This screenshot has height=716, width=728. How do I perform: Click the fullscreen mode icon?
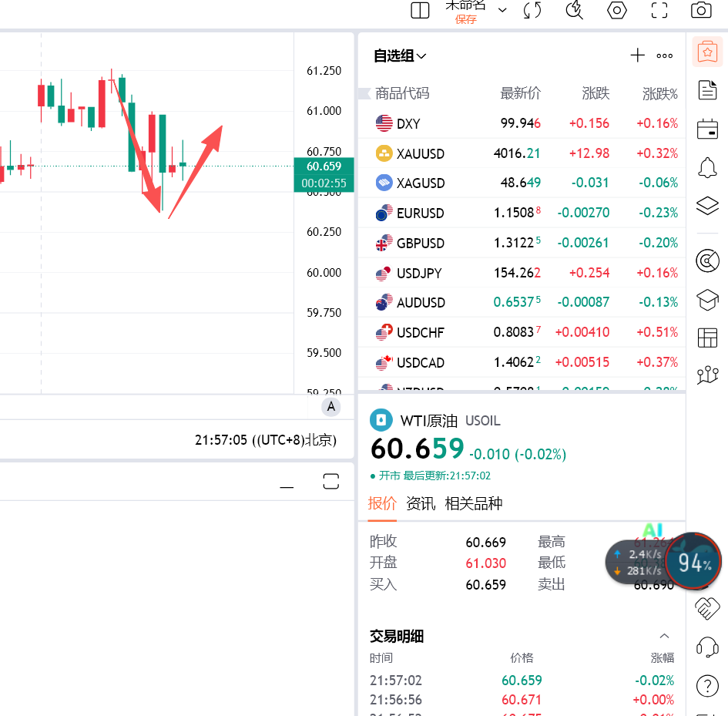point(659,10)
